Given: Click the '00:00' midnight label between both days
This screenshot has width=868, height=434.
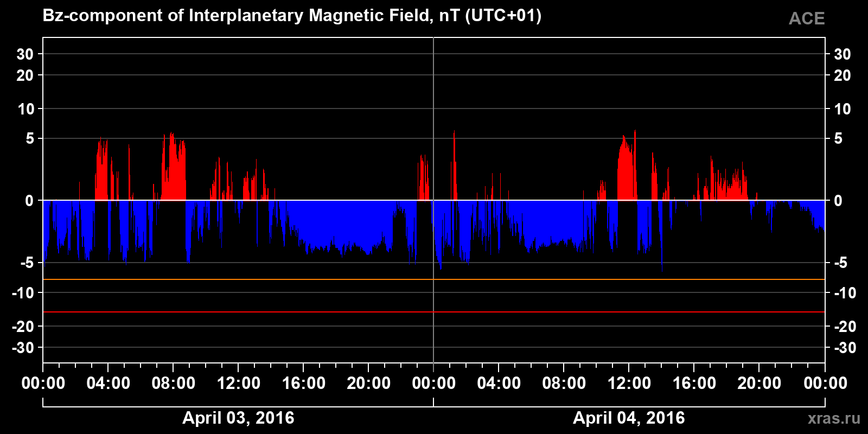Looking at the screenshot, I should [x=434, y=384].
